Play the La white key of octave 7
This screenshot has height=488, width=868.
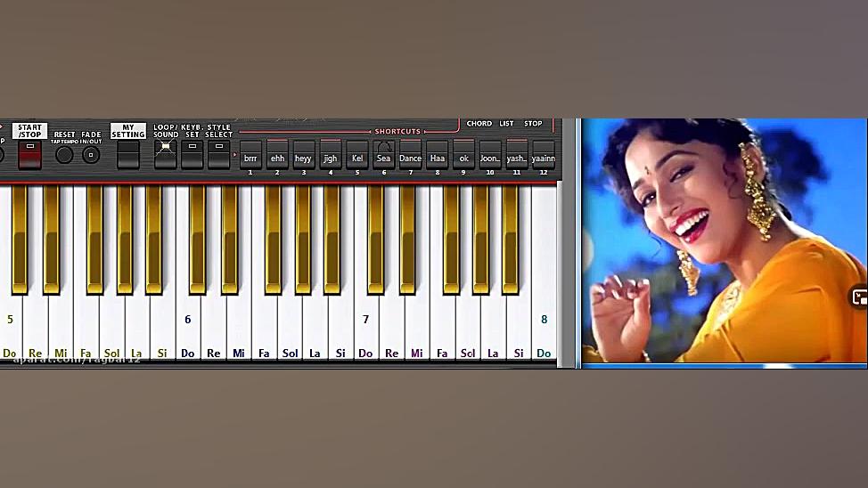493,329
